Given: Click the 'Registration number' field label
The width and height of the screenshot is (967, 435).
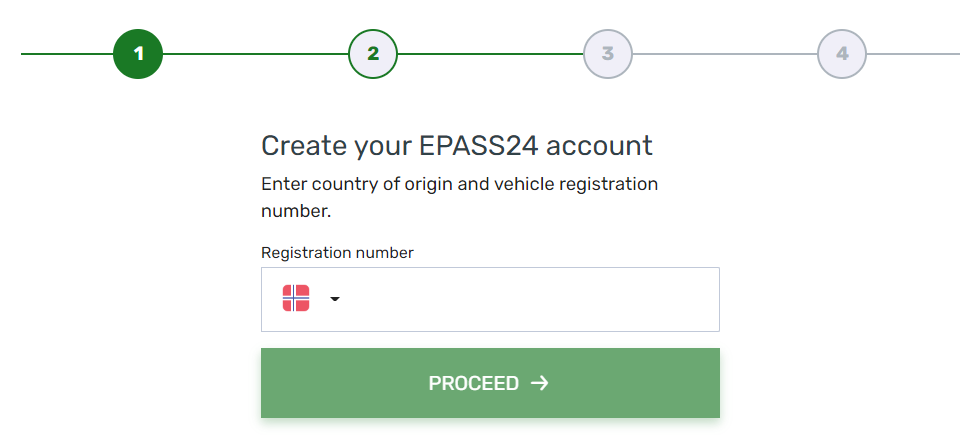Looking at the screenshot, I should click(x=337, y=253).
